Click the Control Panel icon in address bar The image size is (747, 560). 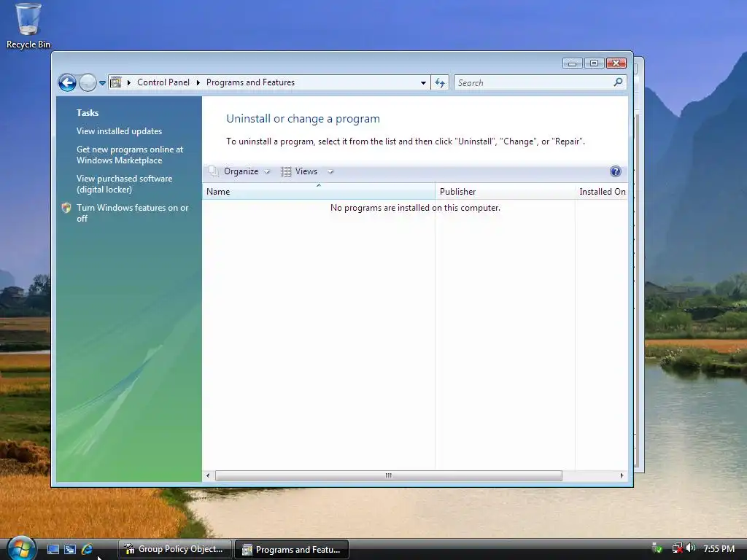[116, 82]
